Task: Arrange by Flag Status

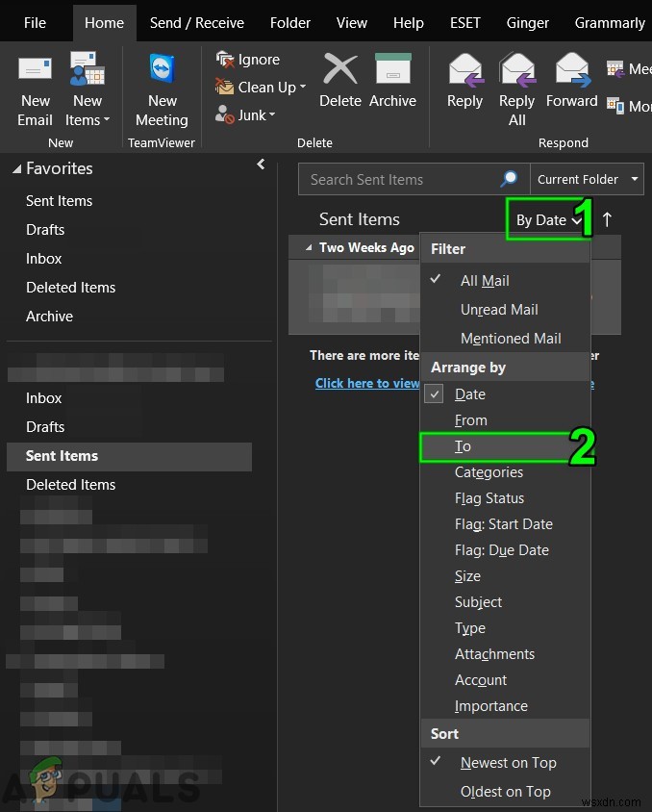Action: 505,498
